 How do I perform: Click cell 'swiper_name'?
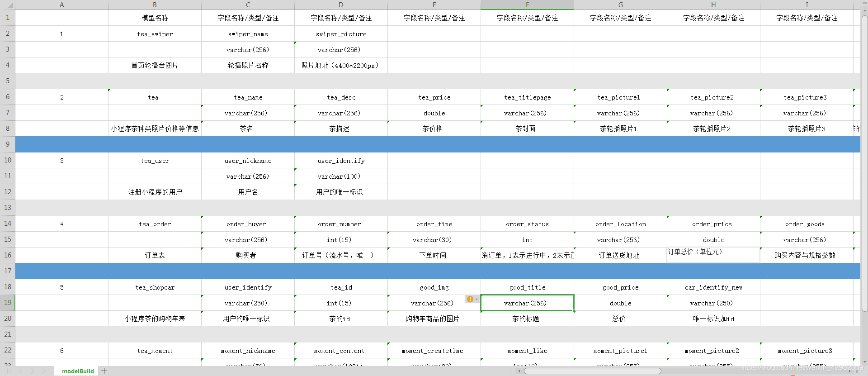tap(248, 34)
